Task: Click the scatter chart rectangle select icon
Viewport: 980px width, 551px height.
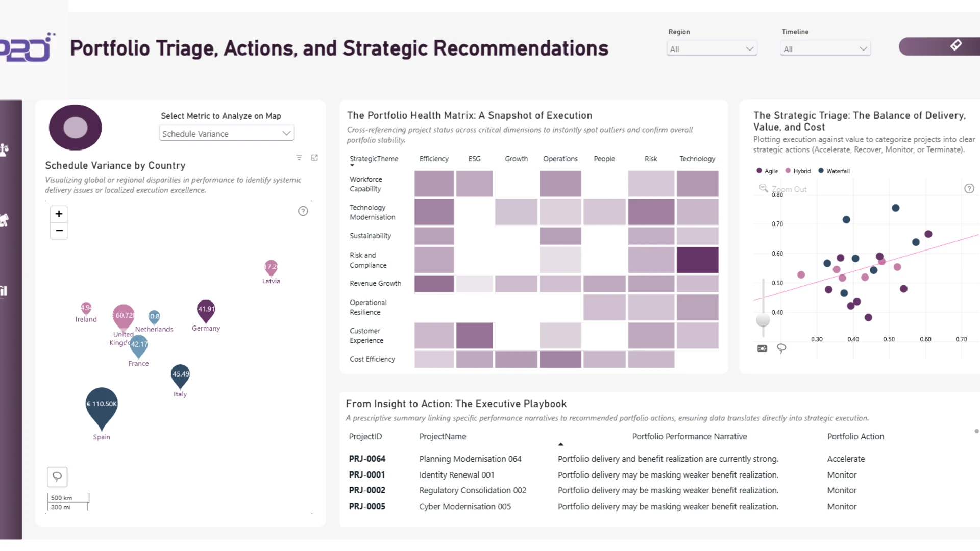Action: 762,348
